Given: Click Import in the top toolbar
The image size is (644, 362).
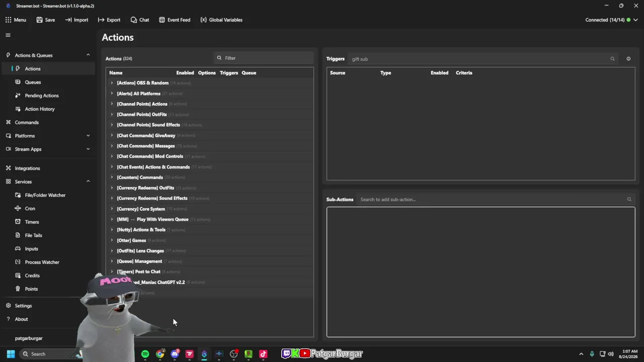Looking at the screenshot, I should coord(76,20).
